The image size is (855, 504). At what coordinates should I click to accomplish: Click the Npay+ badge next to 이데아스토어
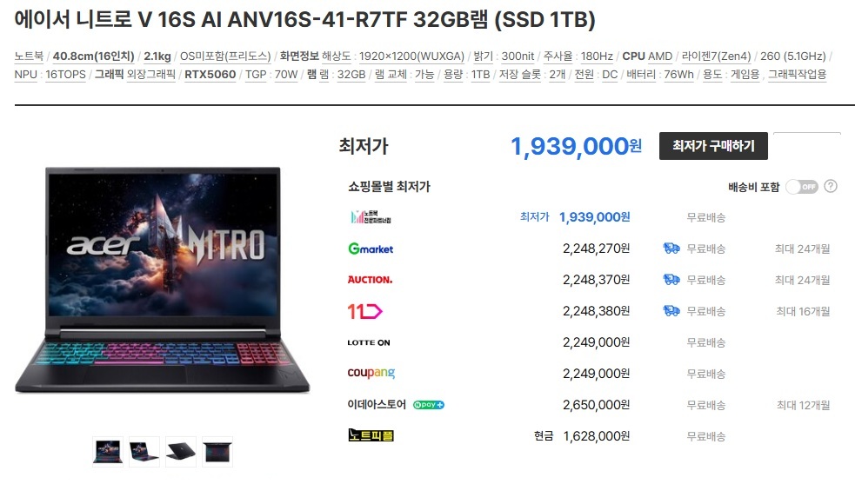(429, 405)
